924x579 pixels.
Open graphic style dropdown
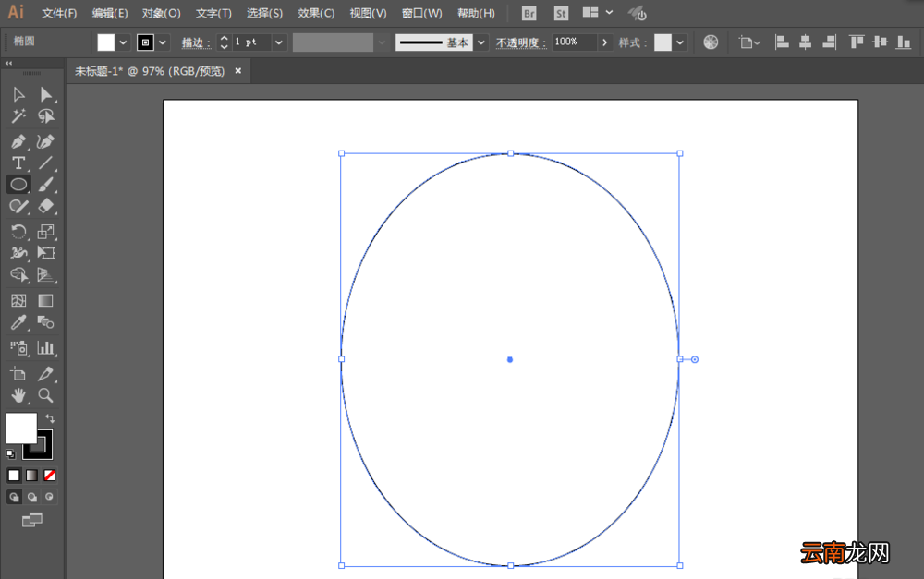pos(680,42)
